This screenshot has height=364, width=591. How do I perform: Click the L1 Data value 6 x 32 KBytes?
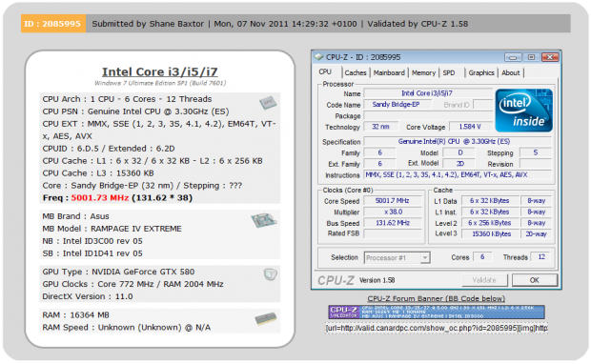490,201
